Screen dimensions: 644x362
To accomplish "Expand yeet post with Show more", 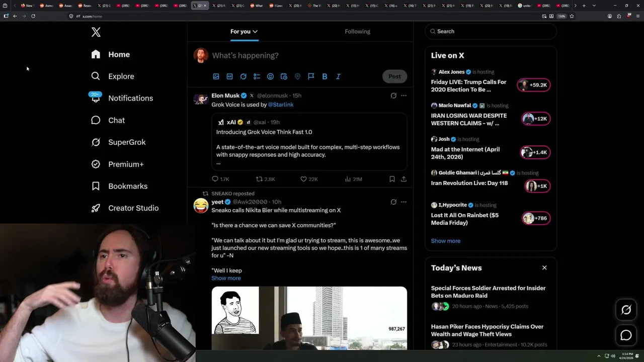I will 226,278.
